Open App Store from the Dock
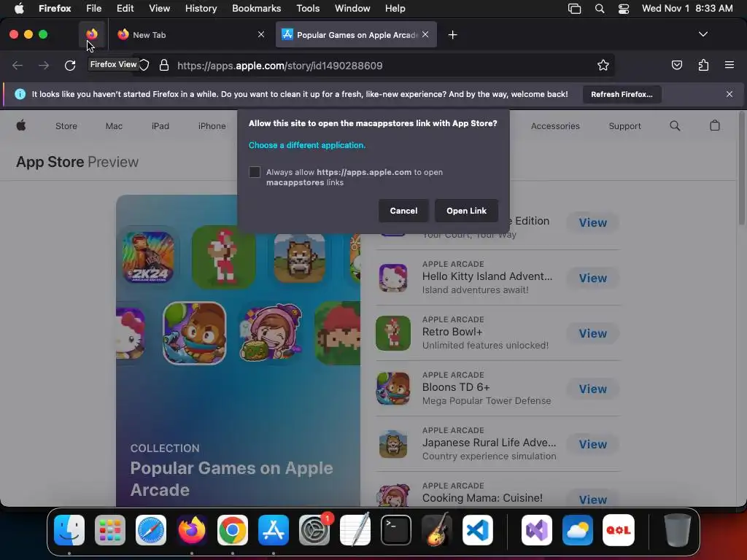The height and width of the screenshot is (560, 747). [274, 530]
